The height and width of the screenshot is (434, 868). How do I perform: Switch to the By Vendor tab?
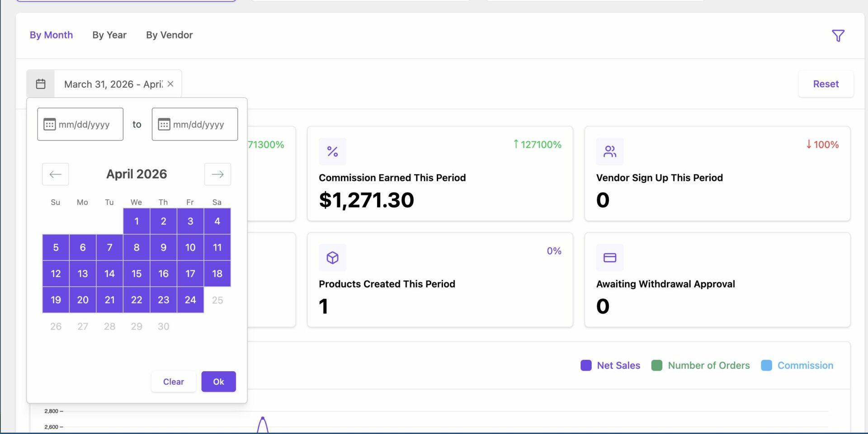pyautogui.click(x=170, y=35)
